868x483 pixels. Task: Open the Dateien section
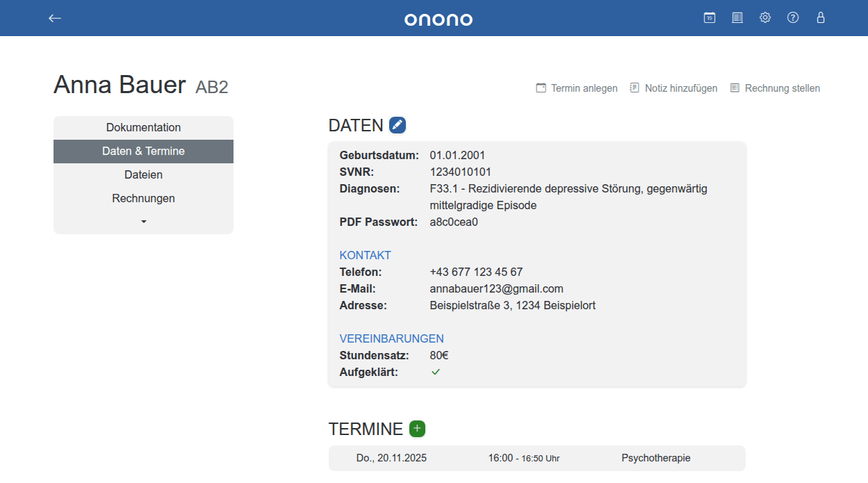[143, 174]
